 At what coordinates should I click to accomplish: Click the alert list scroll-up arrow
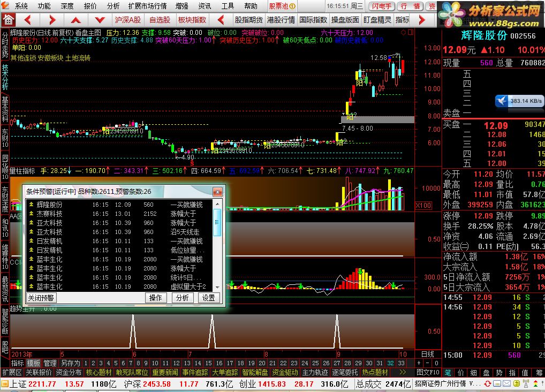pos(217,204)
